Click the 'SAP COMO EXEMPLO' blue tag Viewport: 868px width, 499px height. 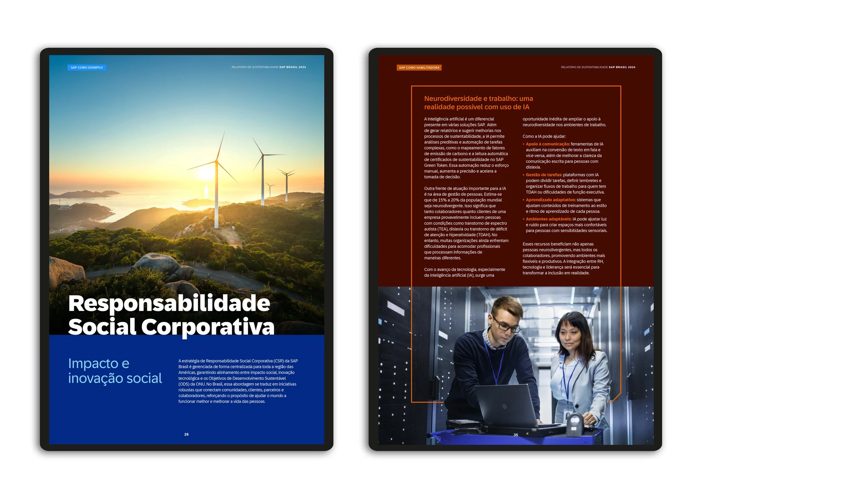coord(86,67)
